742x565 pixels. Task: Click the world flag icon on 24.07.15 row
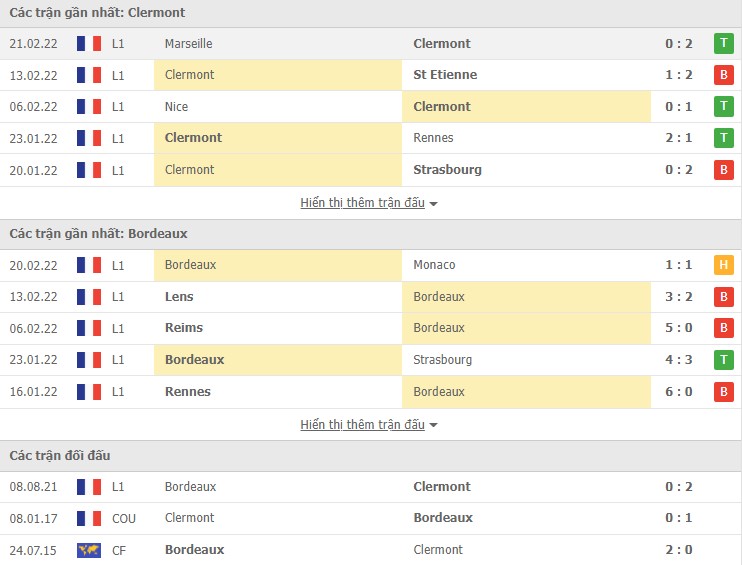click(89, 550)
